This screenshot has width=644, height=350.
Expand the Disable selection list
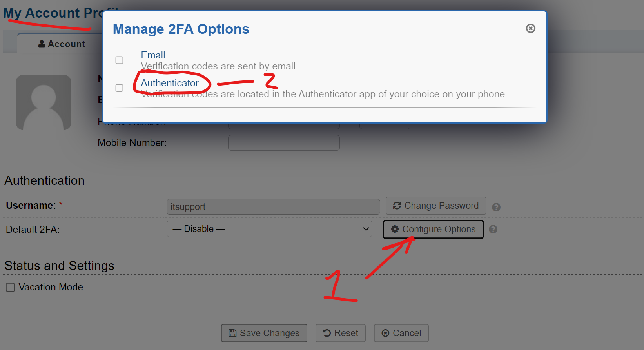[x=269, y=229]
